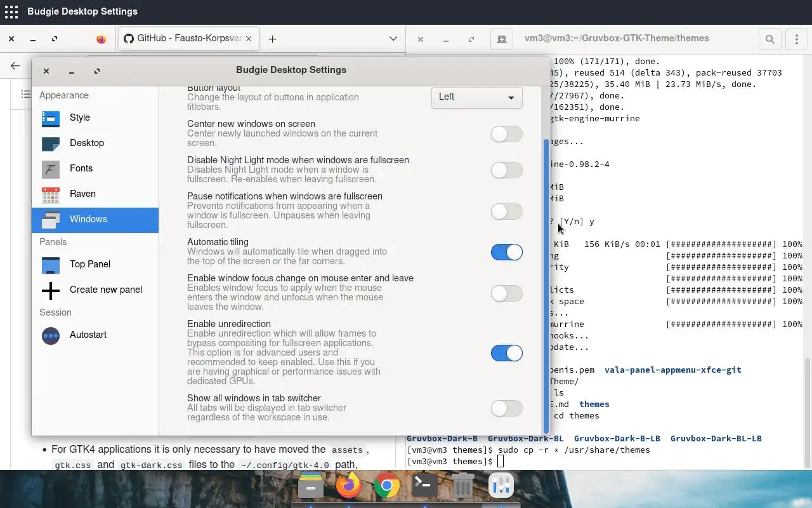Open the Trash from the dock
This screenshot has width=812, height=508.
click(462, 486)
